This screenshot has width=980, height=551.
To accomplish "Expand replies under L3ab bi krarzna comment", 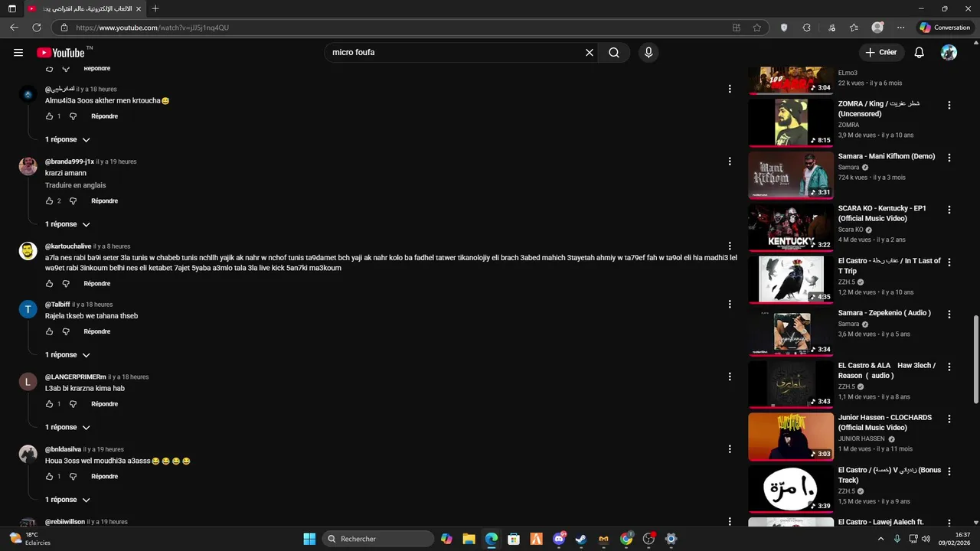I will coord(67,428).
